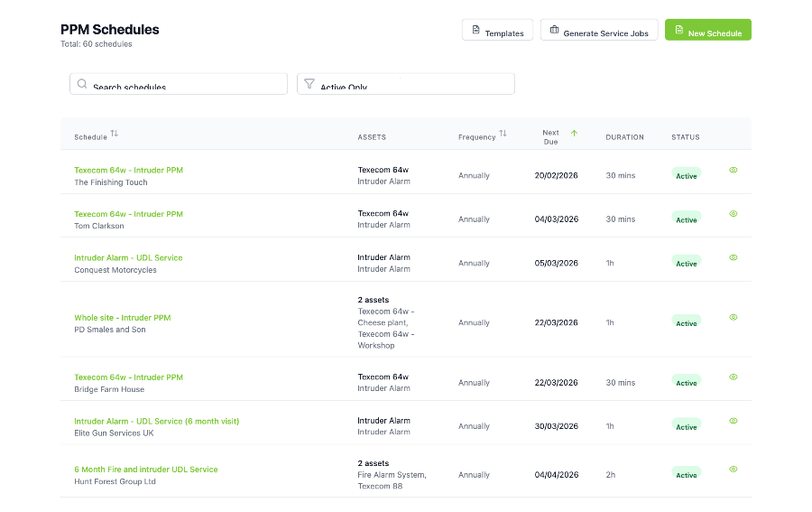812x512 pixels.
Task: Click the eye icon for The Finishing Touch schedule
Action: coord(733,170)
